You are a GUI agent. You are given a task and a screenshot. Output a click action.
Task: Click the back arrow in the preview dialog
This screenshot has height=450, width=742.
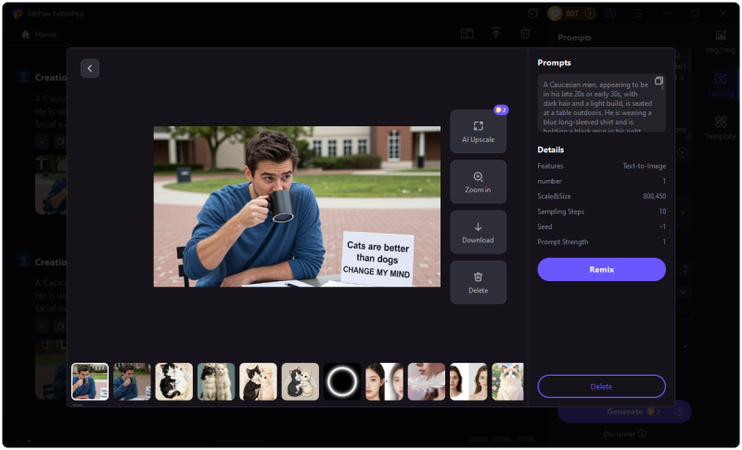click(x=90, y=68)
